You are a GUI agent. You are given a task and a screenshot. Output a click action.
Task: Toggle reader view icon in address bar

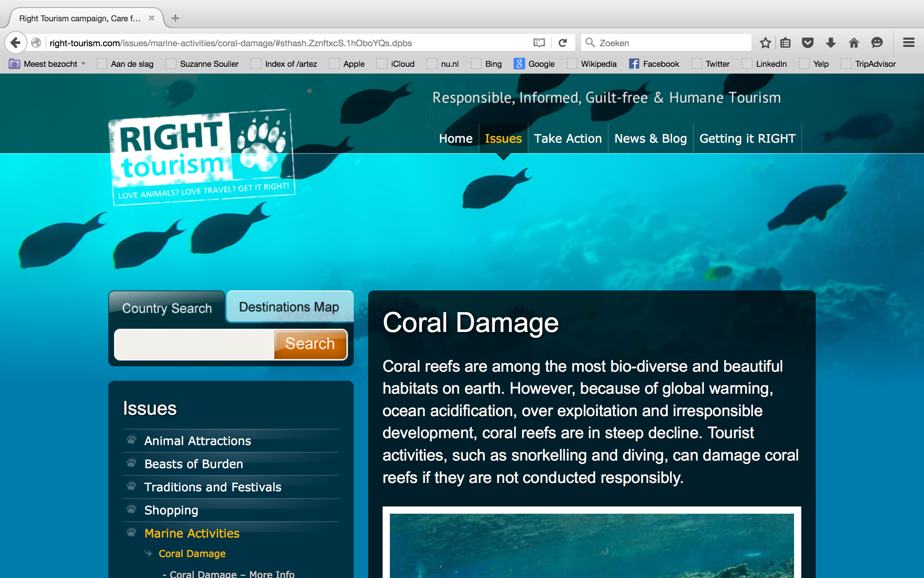coord(539,43)
